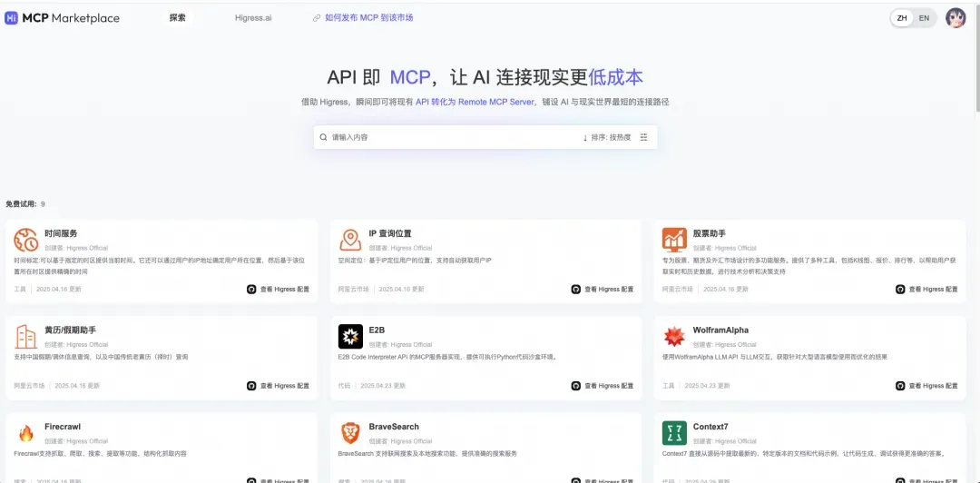Click the 黄历/假期助手 building icon
Screen dimensions: 980x483
click(26, 337)
